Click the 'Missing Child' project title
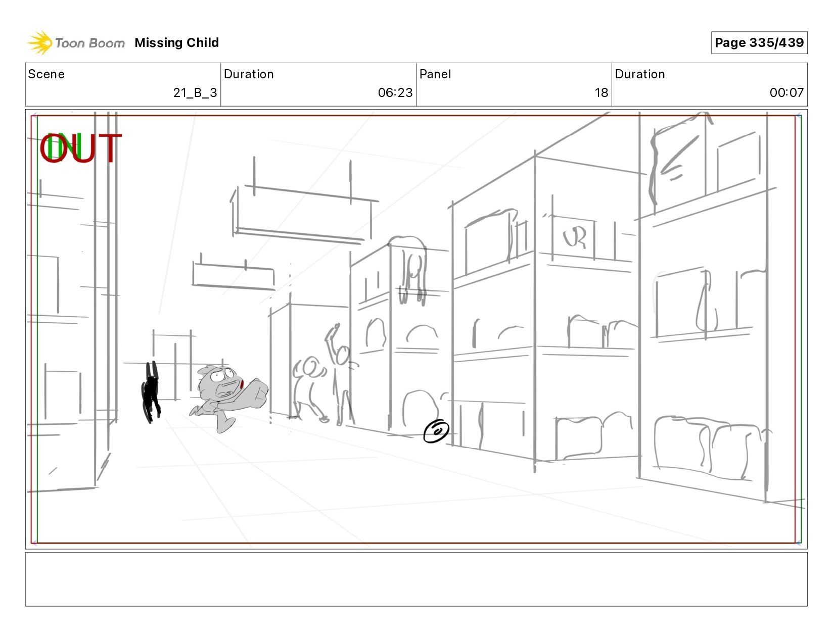 point(177,42)
